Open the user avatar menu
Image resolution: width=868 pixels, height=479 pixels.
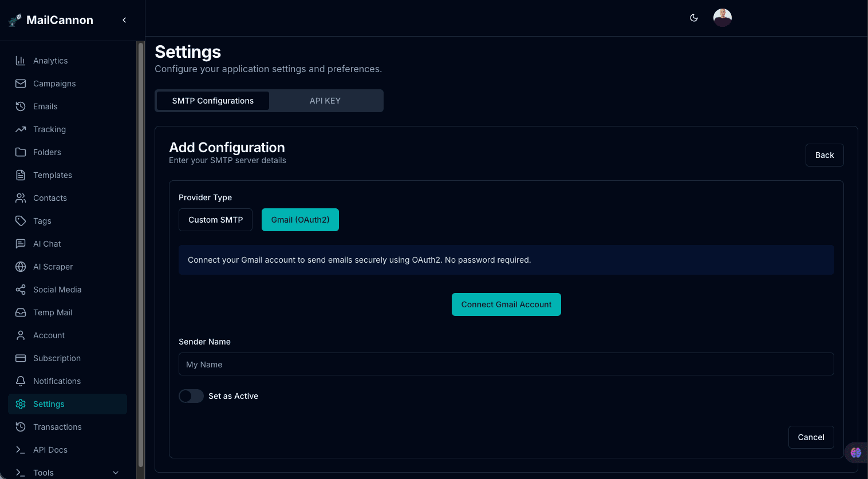(723, 18)
